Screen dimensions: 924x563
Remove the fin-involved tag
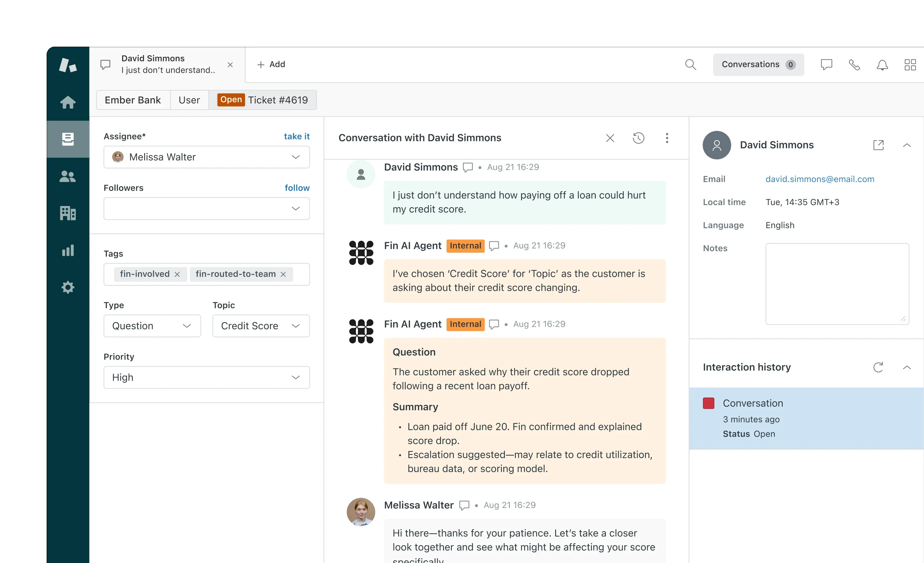click(177, 274)
